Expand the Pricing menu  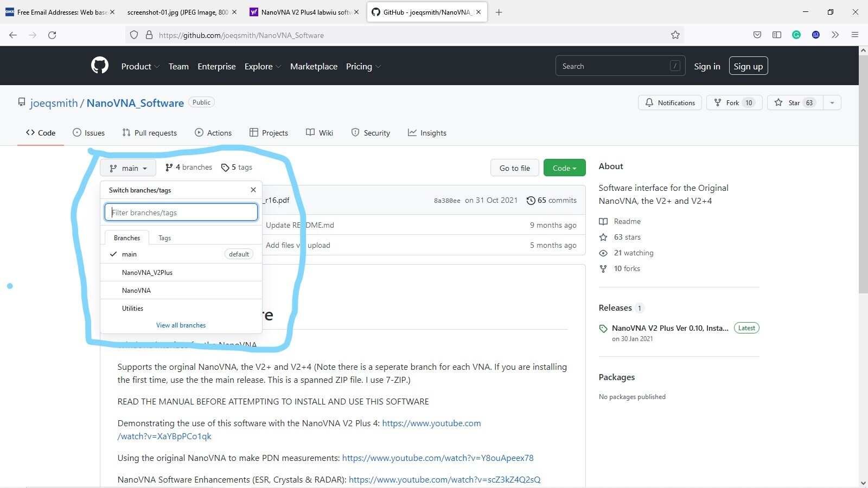363,66
